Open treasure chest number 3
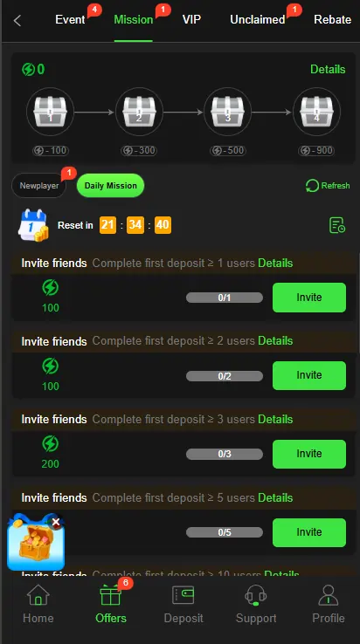This screenshot has height=644, width=360. click(x=227, y=112)
